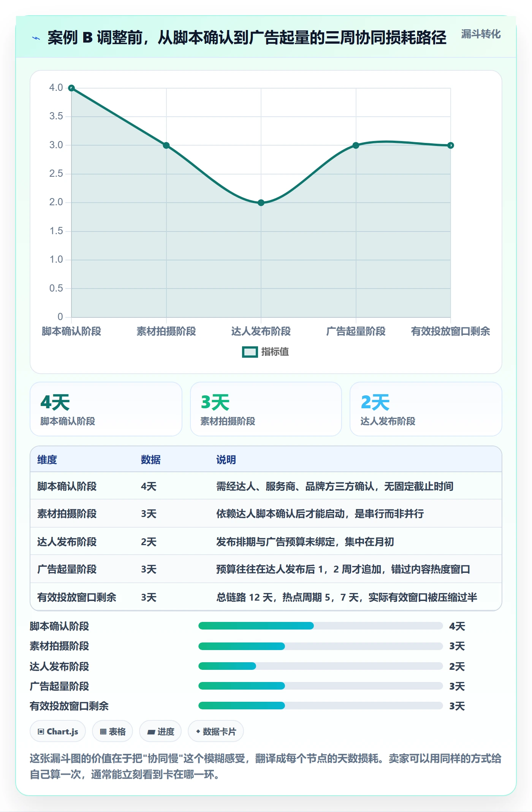
Task: Click the 数据 table column header
Action: pos(151,460)
